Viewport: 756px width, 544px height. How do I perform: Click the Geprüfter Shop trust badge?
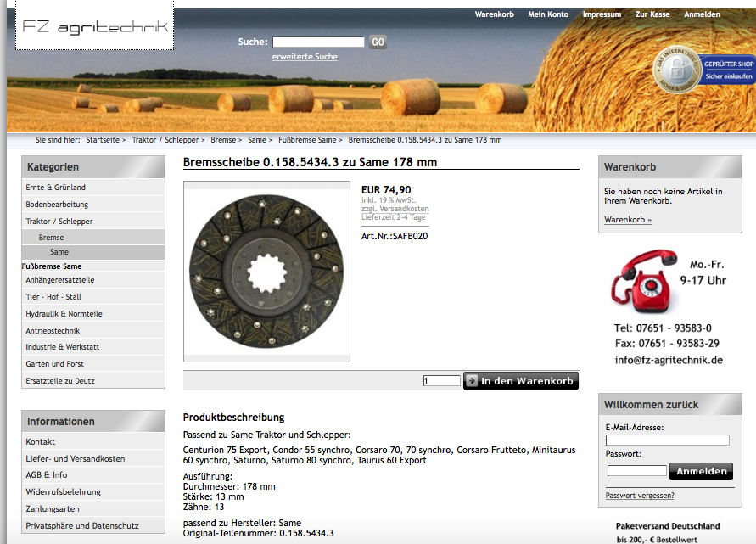point(703,70)
